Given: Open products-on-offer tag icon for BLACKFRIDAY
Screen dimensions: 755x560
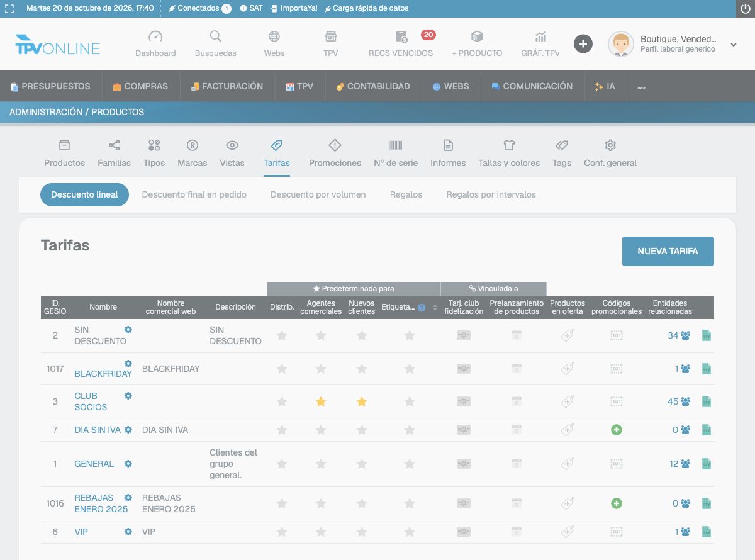Looking at the screenshot, I should [568, 369].
